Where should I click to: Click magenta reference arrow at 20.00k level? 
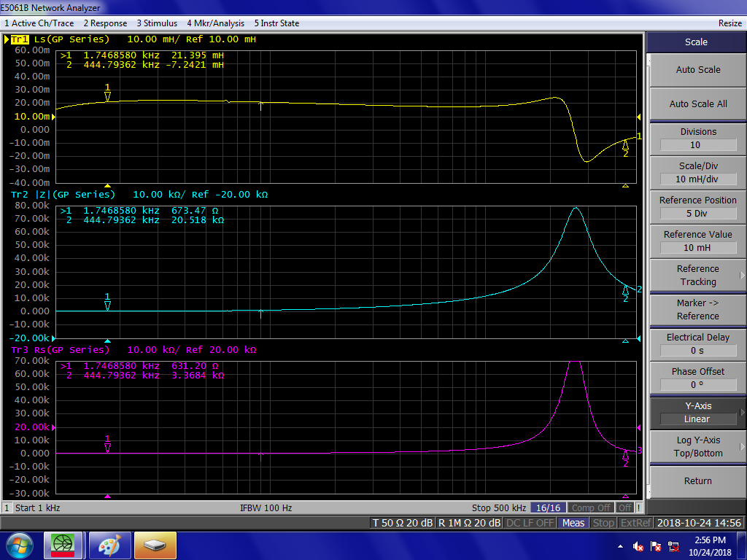tap(53, 427)
